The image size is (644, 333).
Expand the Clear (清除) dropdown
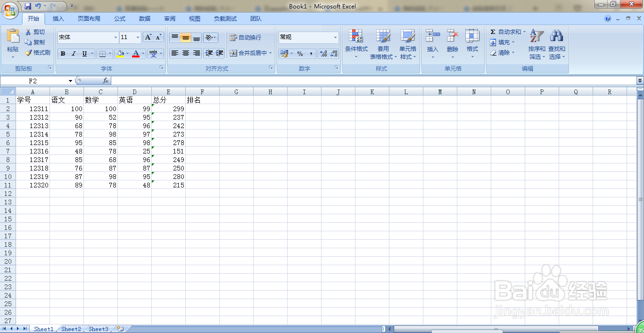(x=513, y=53)
